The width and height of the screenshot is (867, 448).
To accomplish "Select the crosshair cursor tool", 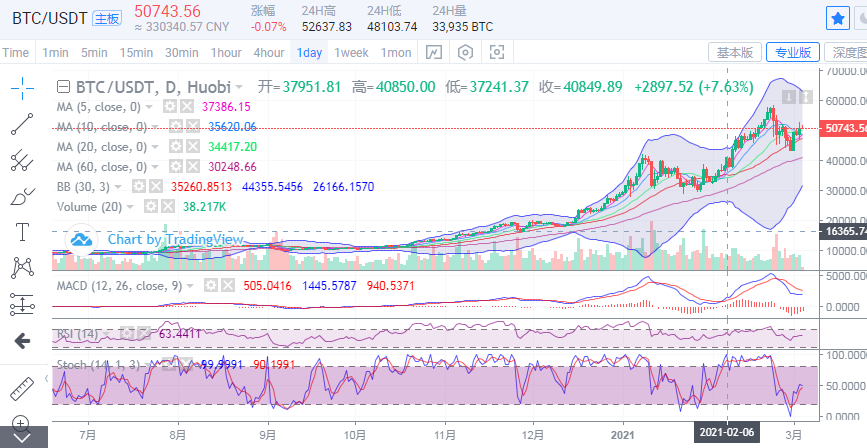I will [x=22, y=87].
